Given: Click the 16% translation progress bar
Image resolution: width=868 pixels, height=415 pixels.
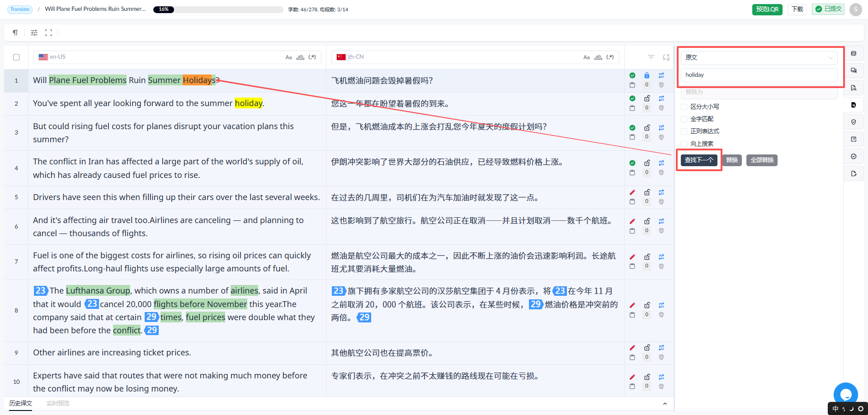Looking at the screenshot, I should tap(218, 9).
